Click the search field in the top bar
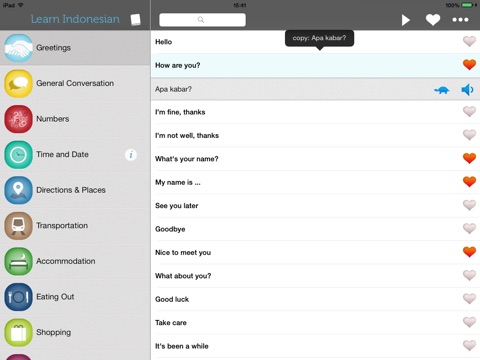This screenshot has height=360, width=480. 202,20
